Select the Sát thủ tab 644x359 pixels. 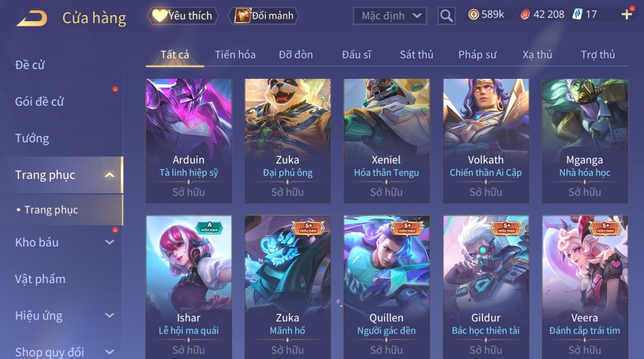[416, 55]
